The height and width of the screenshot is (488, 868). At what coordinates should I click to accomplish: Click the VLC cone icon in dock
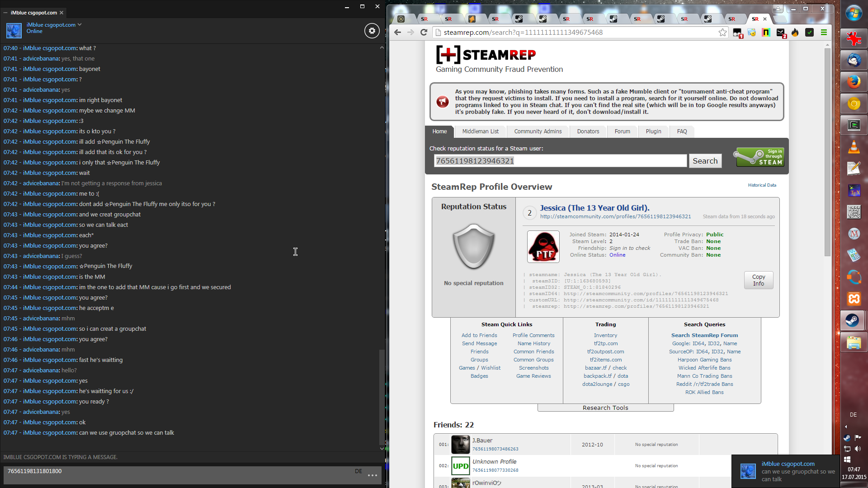[x=854, y=147]
